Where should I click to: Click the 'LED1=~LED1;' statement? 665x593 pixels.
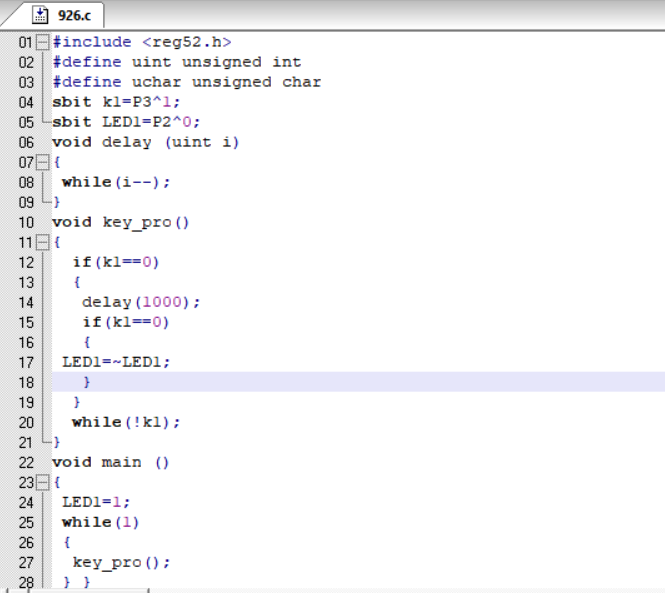tap(116, 362)
